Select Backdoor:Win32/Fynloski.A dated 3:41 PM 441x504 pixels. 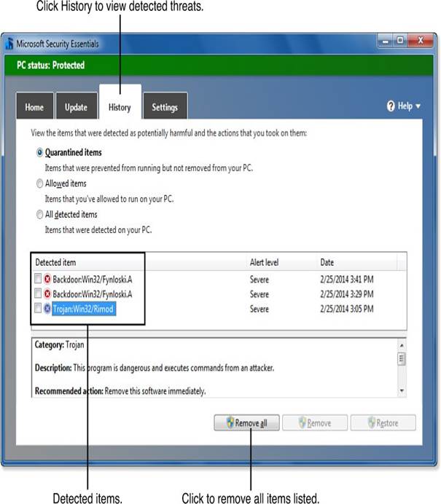pyautogui.click(x=93, y=280)
